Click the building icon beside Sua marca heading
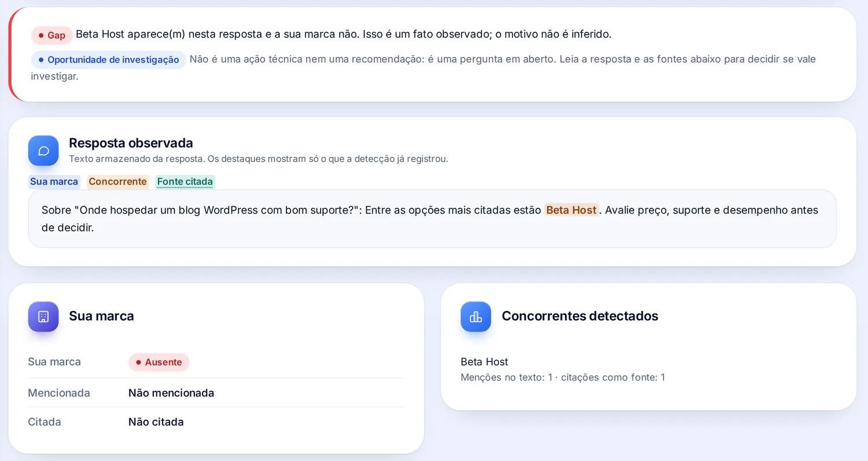Image resolution: width=868 pixels, height=461 pixels. tap(43, 317)
